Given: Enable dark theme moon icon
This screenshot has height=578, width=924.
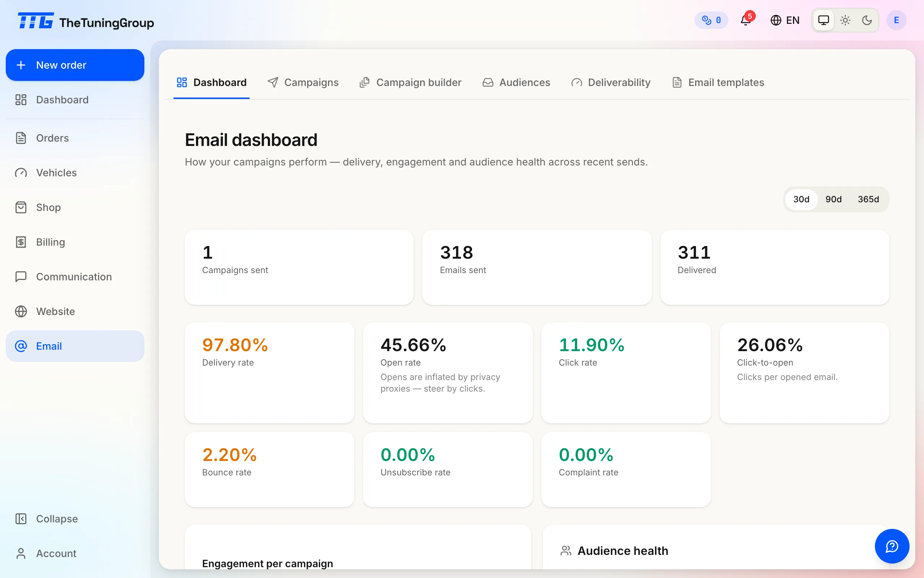Looking at the screenshot, I should coord(867,20).
